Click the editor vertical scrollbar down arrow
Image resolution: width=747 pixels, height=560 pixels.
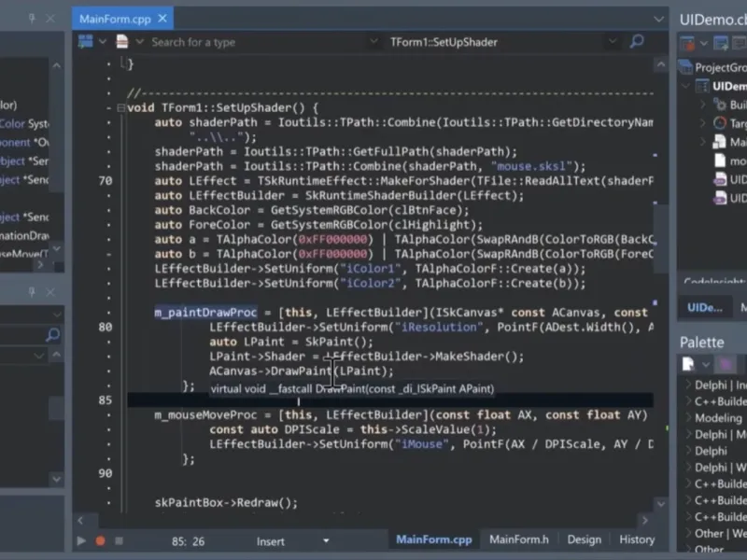[661, 503]
